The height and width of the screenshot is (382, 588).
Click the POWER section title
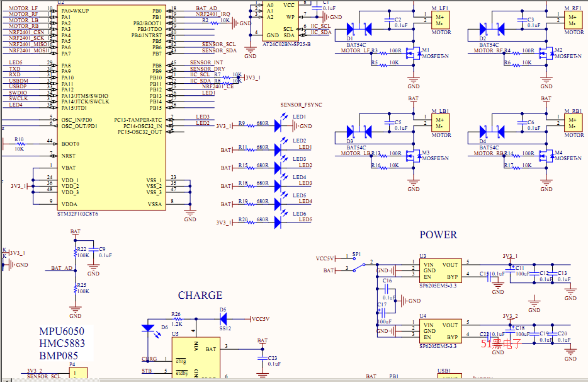(x=438, y=234)
